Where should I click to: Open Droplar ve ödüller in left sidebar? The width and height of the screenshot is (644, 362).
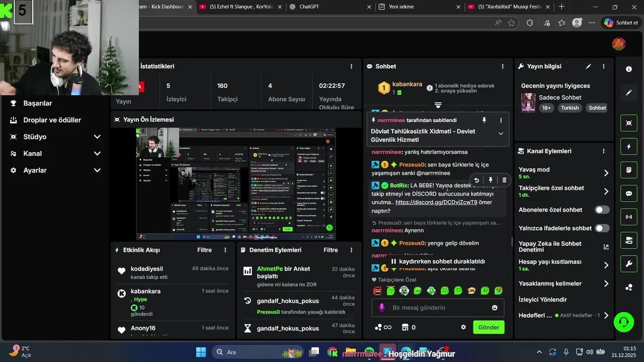(x=52, y=120)
